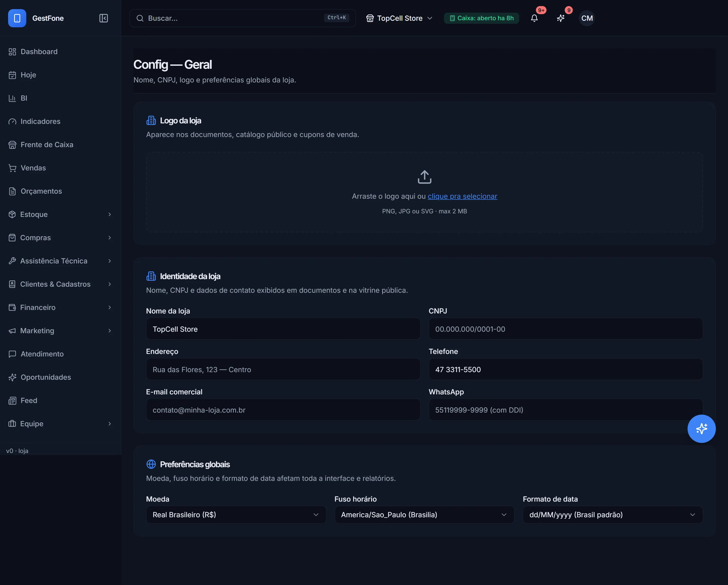Navigate to Indicadores

[60, 122]
